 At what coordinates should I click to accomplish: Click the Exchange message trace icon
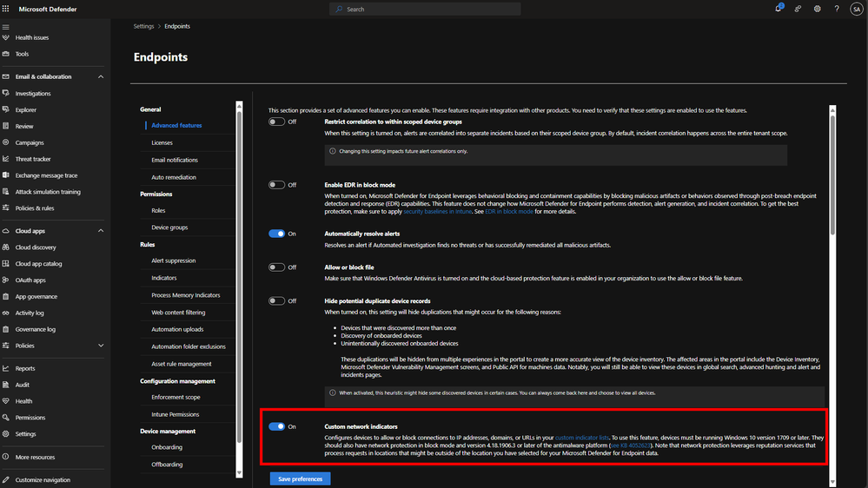tap(5, 175)
